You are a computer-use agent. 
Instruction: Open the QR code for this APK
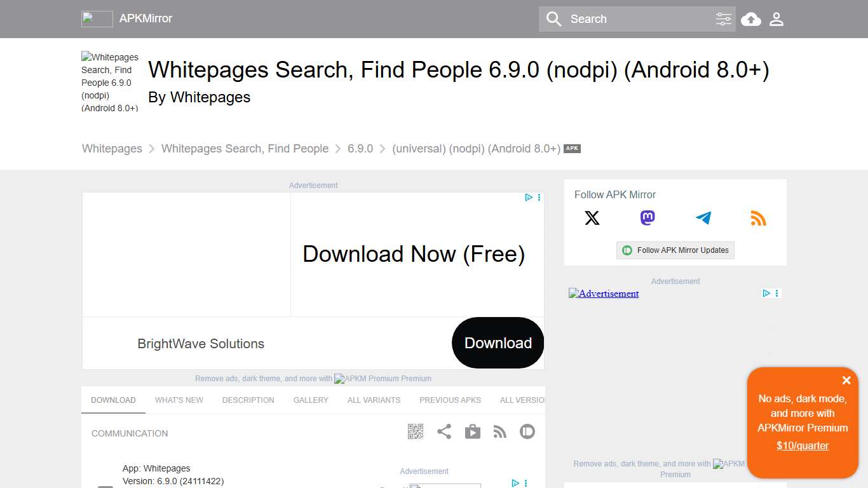[x=416, y=431]
